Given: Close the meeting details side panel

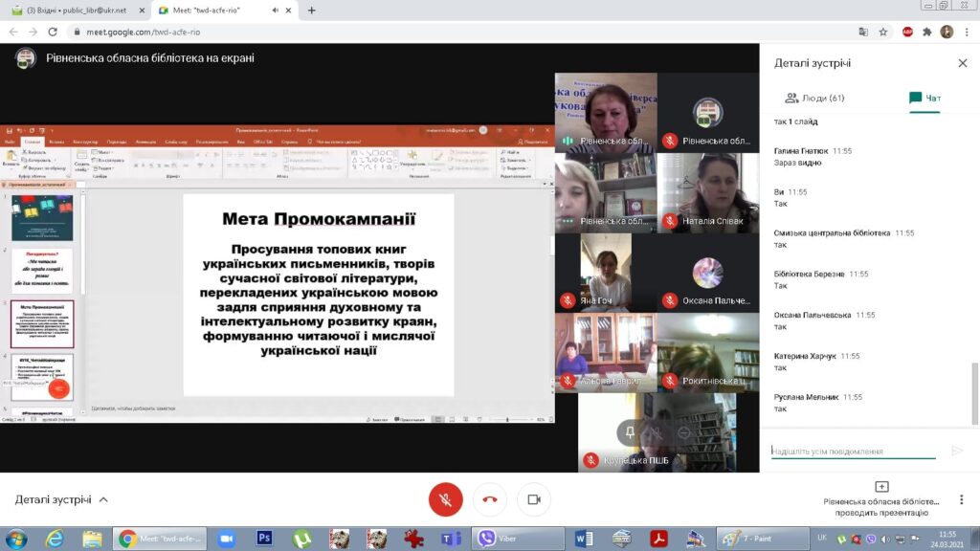Looking at the screenshot, I should 962,63.
